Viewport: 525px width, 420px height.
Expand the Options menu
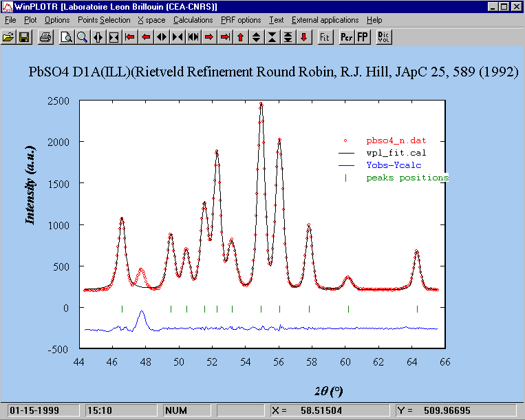pyautogui.click(x=57, y=20)
